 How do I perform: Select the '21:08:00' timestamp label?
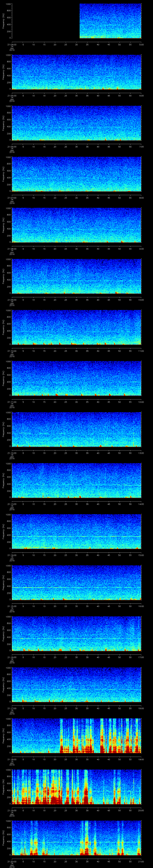[12, 249]
